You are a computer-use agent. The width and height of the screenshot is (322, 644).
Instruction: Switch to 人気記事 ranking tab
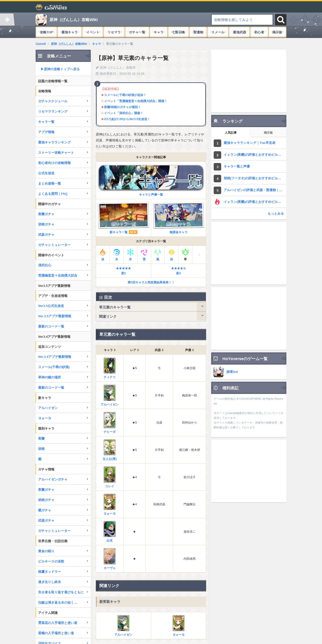click(x=230, y=132)
